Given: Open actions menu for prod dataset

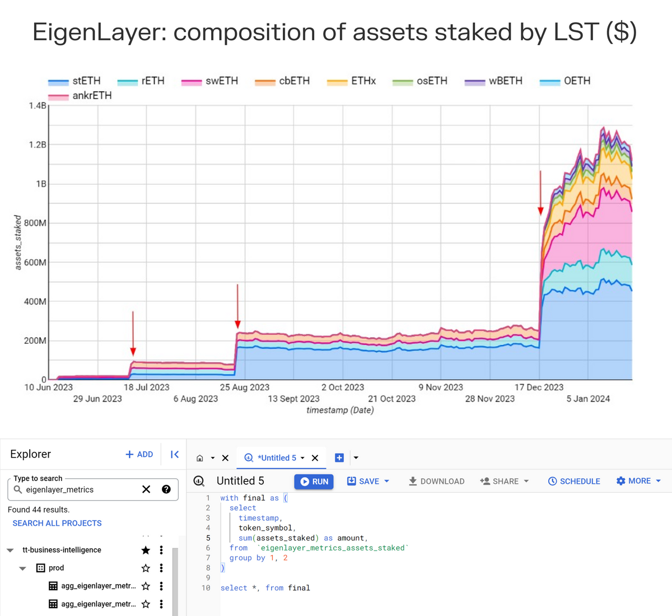Looking at the screenshot, I should (161, 568).
